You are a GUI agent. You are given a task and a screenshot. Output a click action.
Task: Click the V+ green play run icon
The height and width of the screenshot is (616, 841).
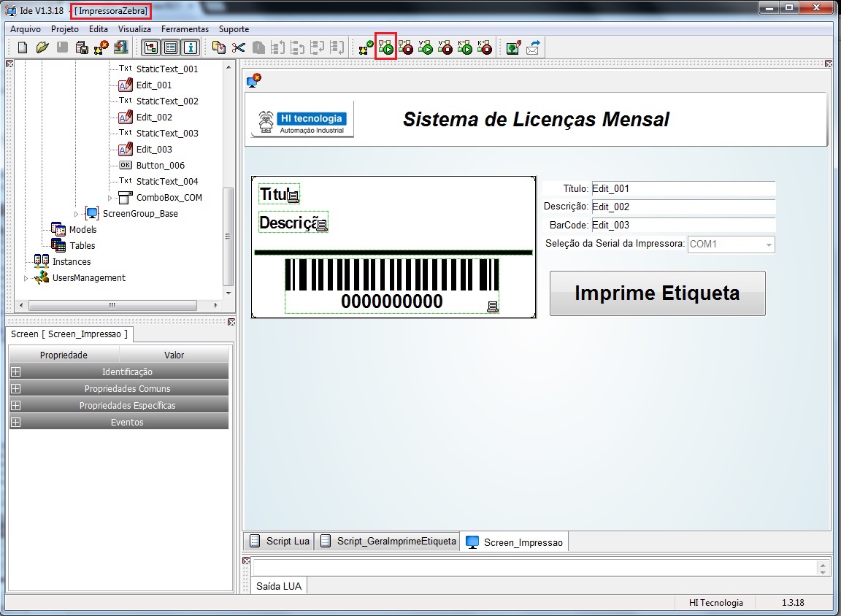pos(426,47)
